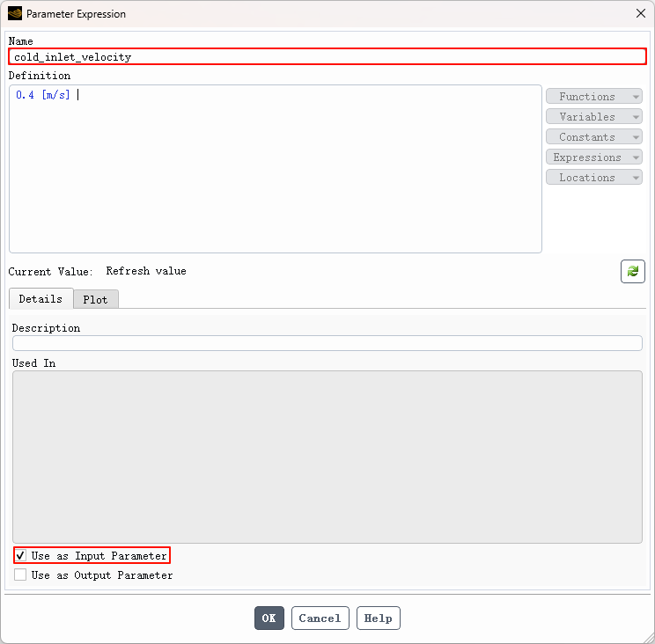Viewport: 655px width, 644px height.
Task: Open the Functions dropdown
Action: tap(593, 97)
